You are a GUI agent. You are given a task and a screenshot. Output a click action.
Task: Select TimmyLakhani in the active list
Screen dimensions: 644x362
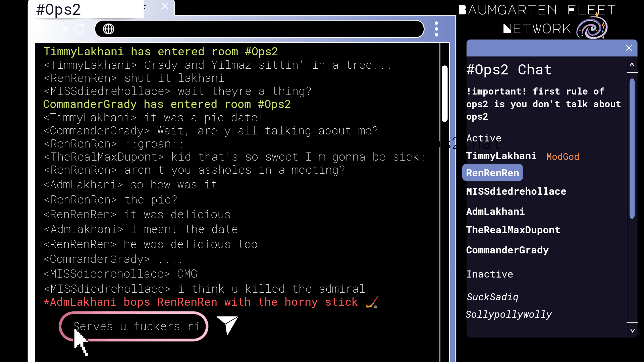point(501,156)
